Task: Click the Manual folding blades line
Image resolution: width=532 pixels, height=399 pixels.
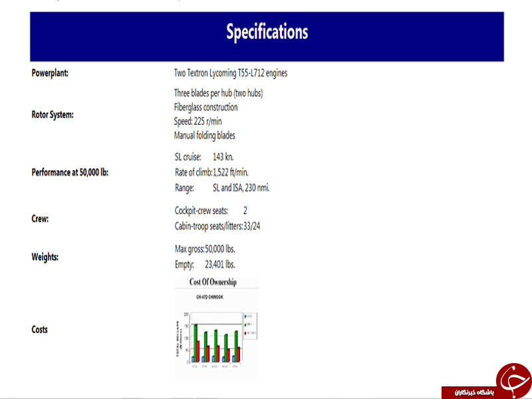Action: [204, 135]
